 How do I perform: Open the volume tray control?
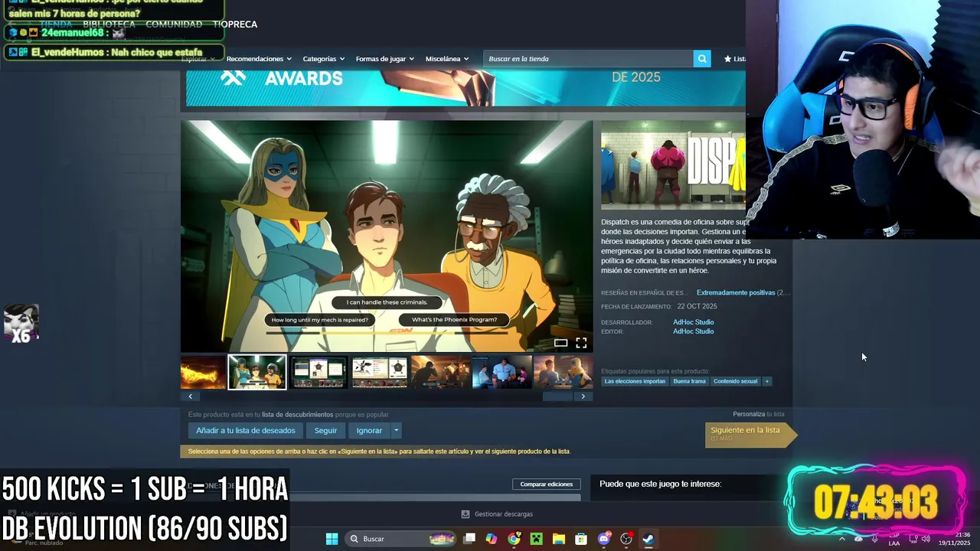[x=926, y=539]
